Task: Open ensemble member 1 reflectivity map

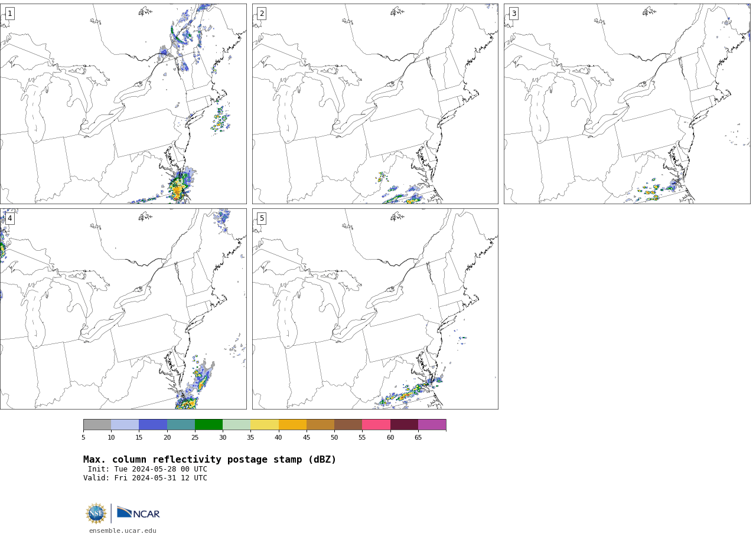Action: coord(123,104)
